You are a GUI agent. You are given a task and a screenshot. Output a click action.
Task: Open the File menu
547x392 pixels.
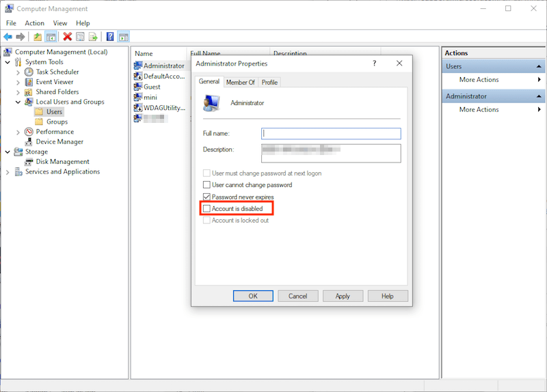coord(11,23)
